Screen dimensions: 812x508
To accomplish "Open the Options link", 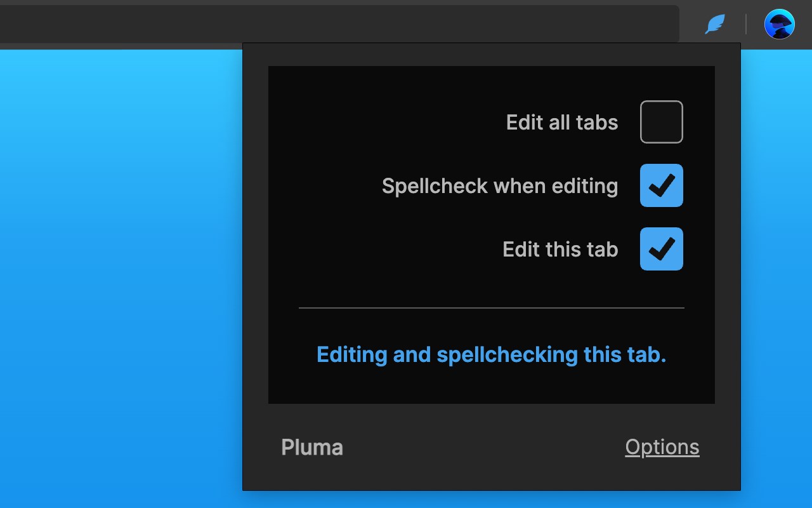I will pyautogui.click(x=662, y=447).
